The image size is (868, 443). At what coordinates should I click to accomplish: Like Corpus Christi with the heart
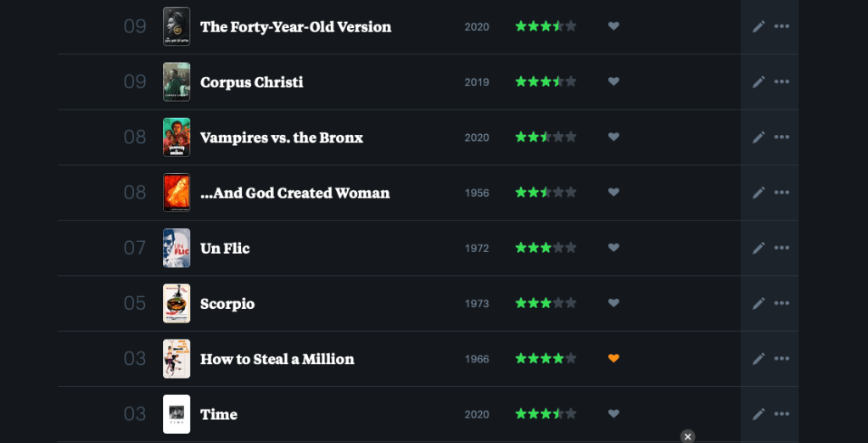[613, 81]
